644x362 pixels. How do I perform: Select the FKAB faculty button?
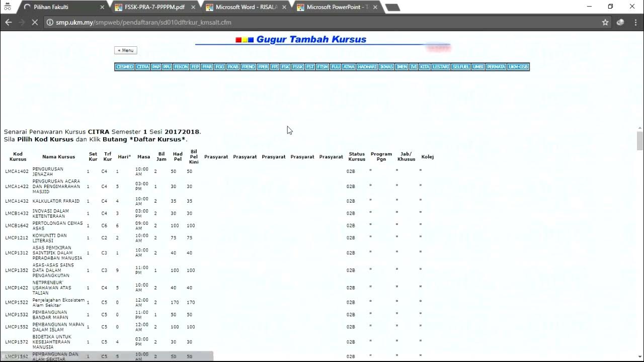tap(233, 67)
